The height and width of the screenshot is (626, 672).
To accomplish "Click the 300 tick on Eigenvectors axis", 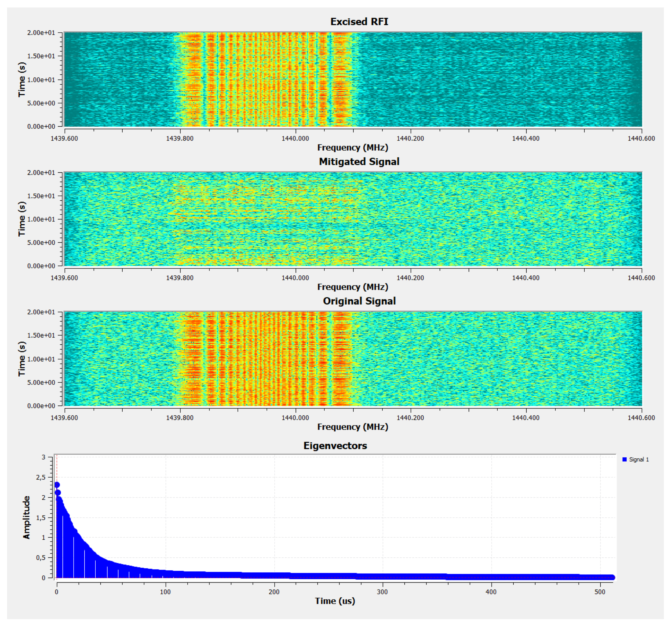I will [x=382, y=592].
